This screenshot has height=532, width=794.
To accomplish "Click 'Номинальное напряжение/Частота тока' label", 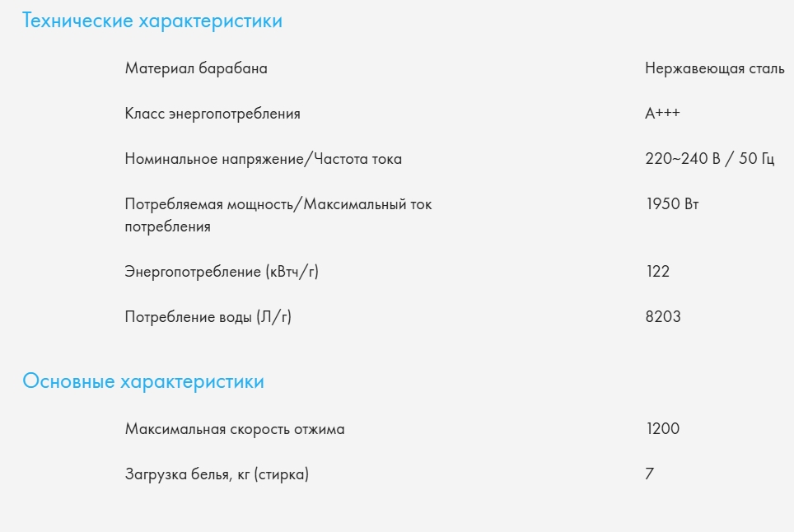I will tap(264, 160).
